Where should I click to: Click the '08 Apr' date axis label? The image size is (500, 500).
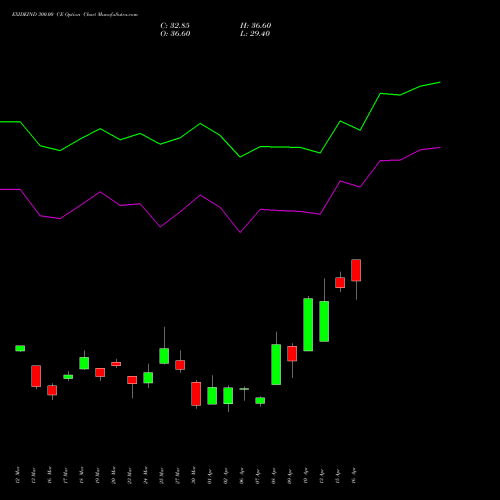click(x=274, y=476)
